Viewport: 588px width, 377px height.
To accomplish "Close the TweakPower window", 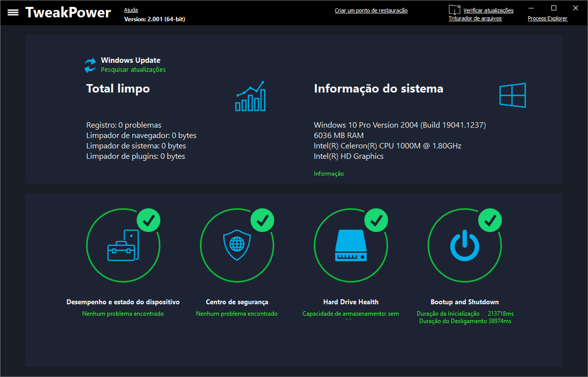I will [576, 8].
